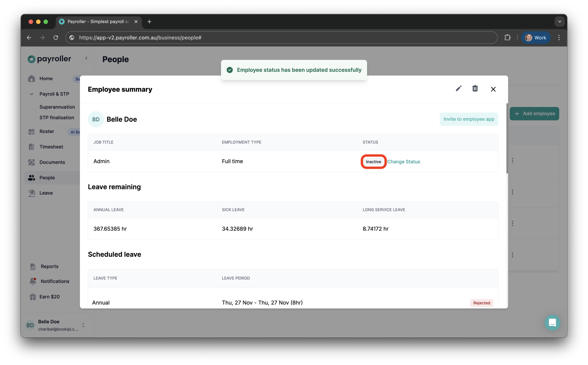Screen dimensions: 588x365
Task: Collapse the sidebar with the chevron
Action: [x=86, y=58]
